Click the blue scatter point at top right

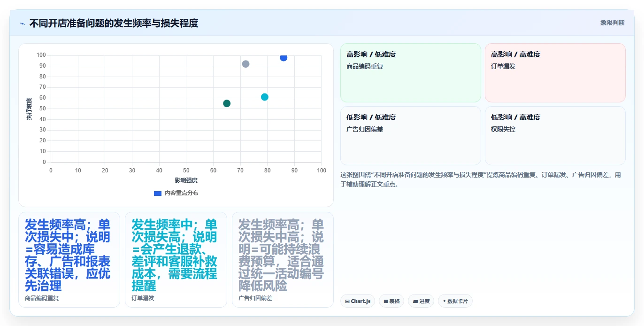(x=284, y=57)
